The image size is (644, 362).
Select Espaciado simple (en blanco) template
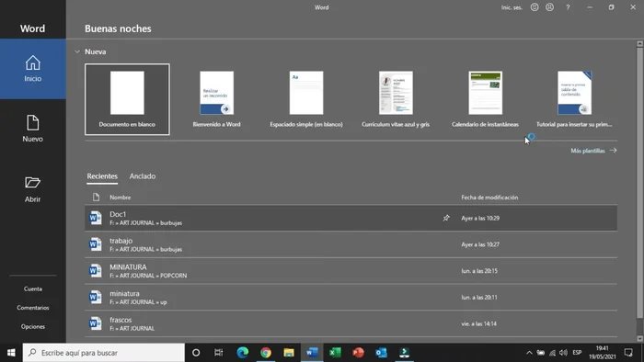pos(306,99)
